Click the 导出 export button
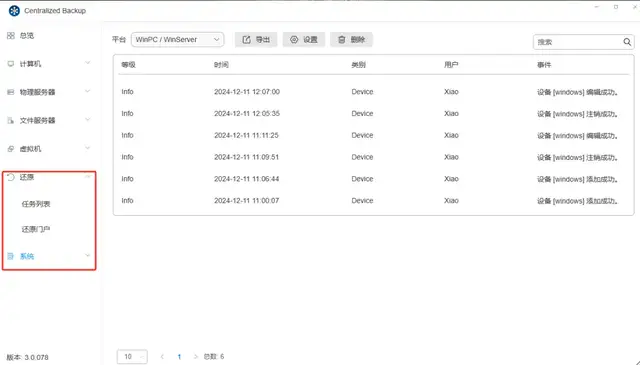The height and width of the screenshot is (365, 640). tap(256, 40)
